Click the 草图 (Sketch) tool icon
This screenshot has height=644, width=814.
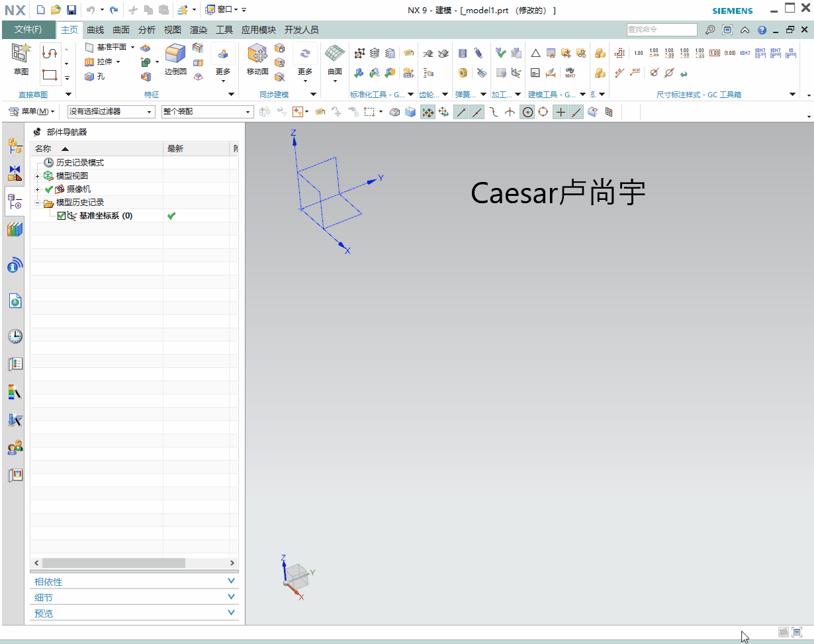[x=21, y=54]
